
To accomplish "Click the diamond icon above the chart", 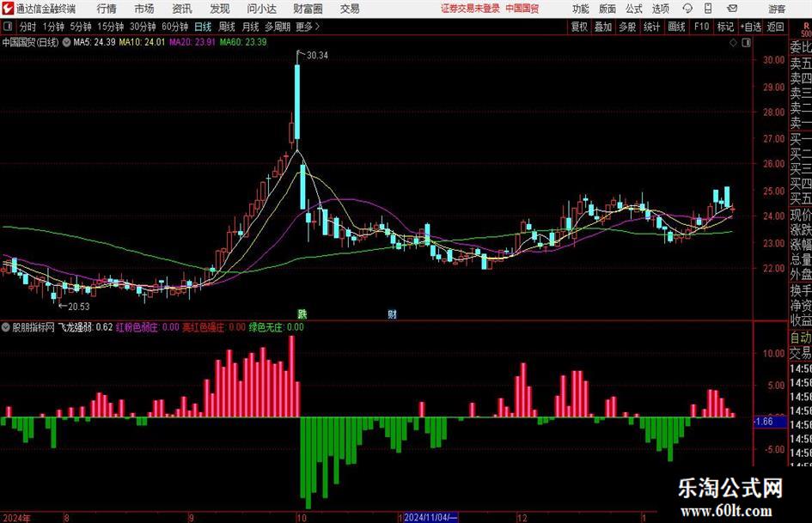I will click(x=733, y=43).
